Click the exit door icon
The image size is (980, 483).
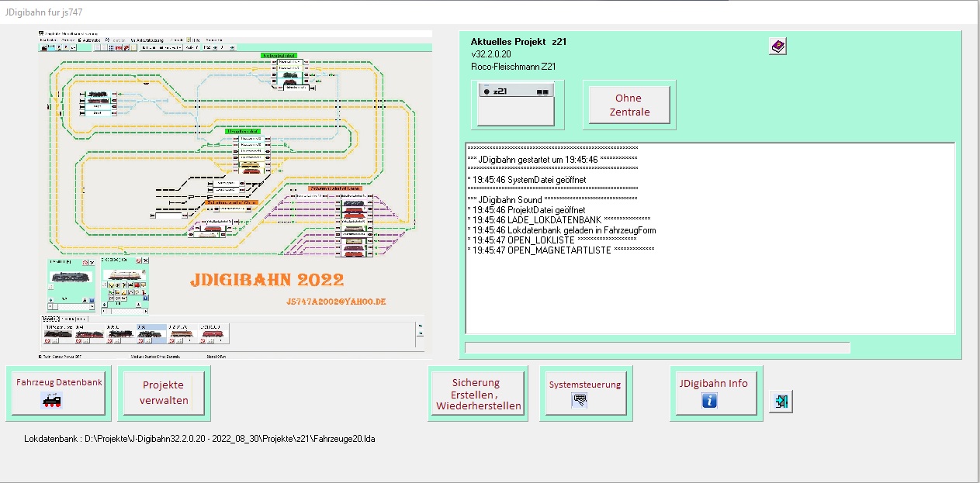click(781, 402)
